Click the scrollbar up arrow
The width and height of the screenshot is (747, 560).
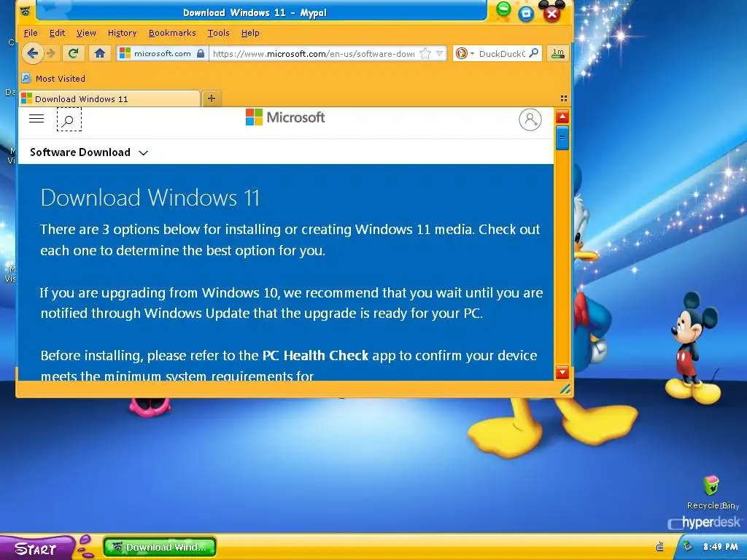click(x=562, y=117)
